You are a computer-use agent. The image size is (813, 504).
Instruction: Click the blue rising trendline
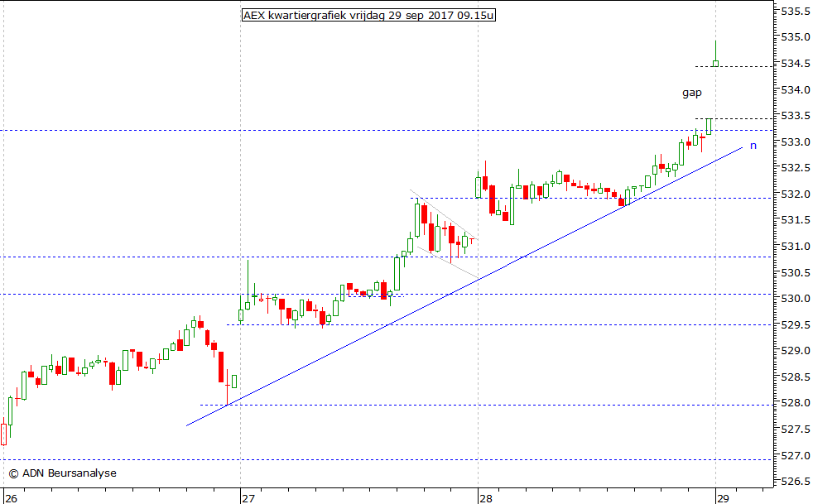tap(464, 286)
